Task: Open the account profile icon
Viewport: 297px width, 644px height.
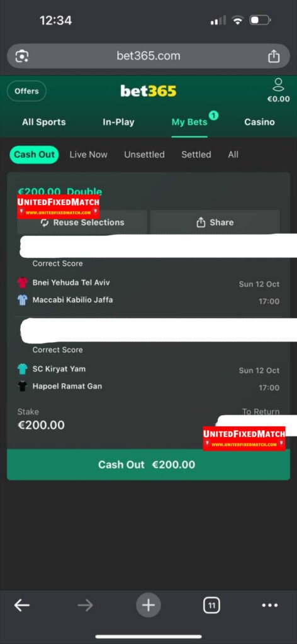Action: [279, 85]
